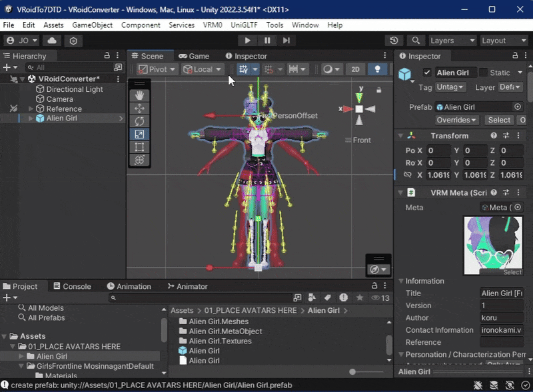This screenshot has width=533, height=392.
Task: Toggle 2D mode in Scene view
Action: point(355,69)
